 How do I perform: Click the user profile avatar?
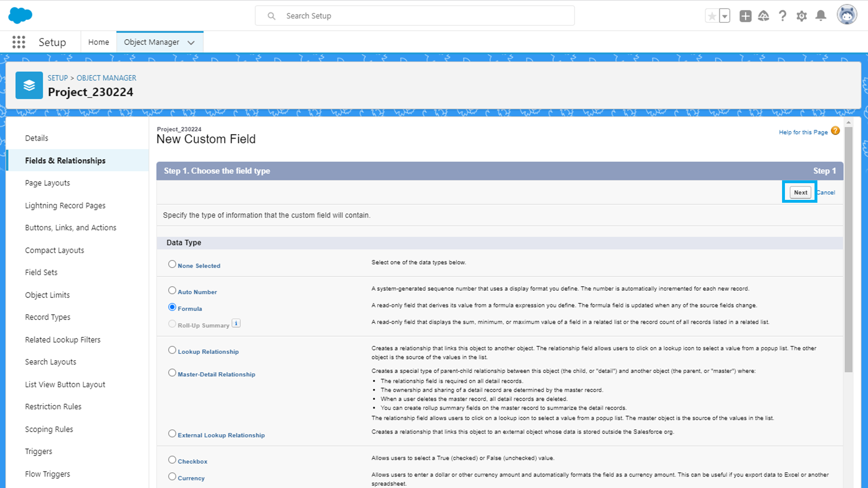[x=847, y=15]
